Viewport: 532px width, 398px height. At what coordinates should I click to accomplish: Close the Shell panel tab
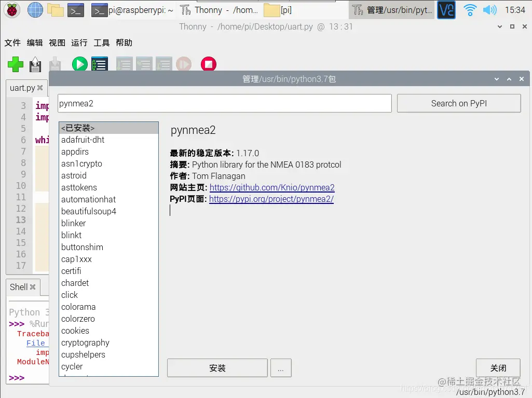[x=33, y=287]
